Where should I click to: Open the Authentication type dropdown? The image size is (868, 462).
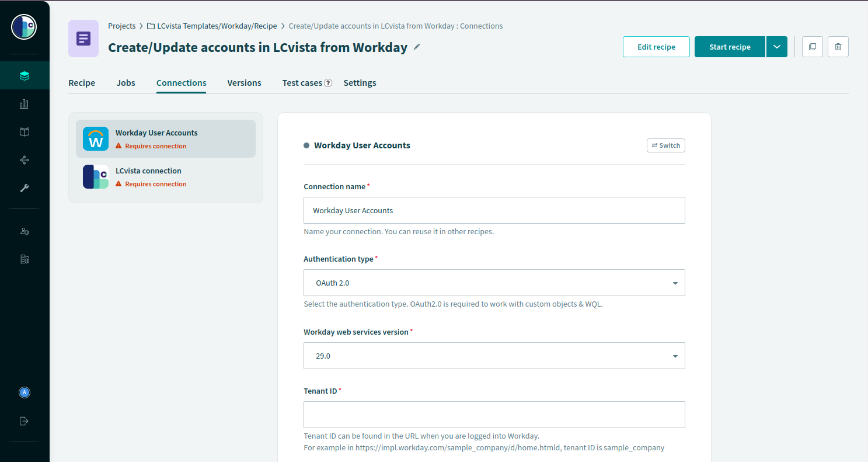[494, 283]
